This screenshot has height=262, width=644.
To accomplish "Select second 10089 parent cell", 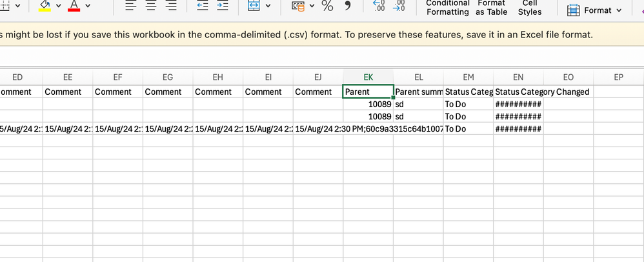I will [x=368, y=116].
